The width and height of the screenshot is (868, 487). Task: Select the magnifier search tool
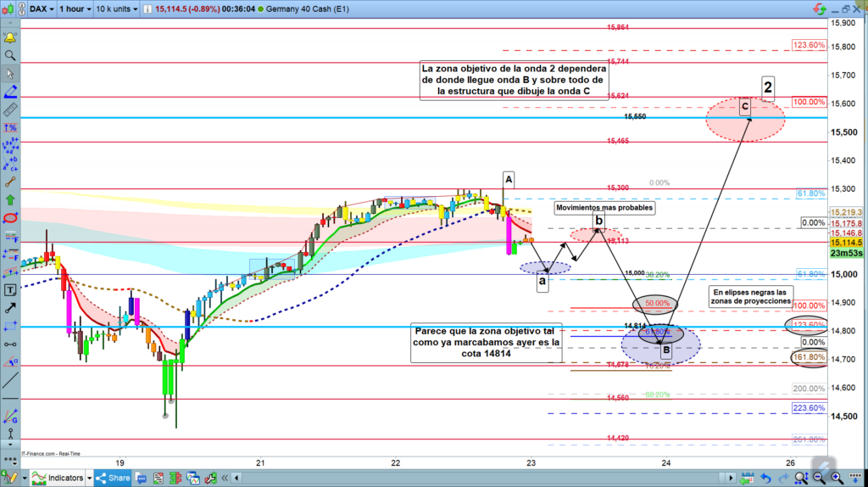pyautogui.click(x=10, y=55)
